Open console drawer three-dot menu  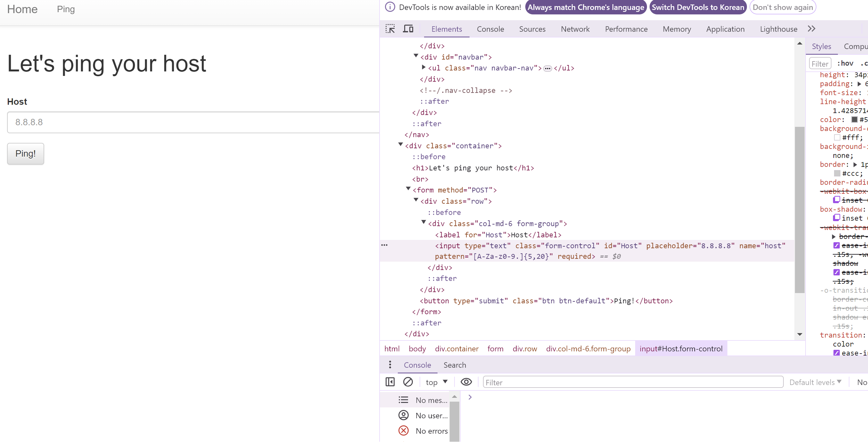390,364
